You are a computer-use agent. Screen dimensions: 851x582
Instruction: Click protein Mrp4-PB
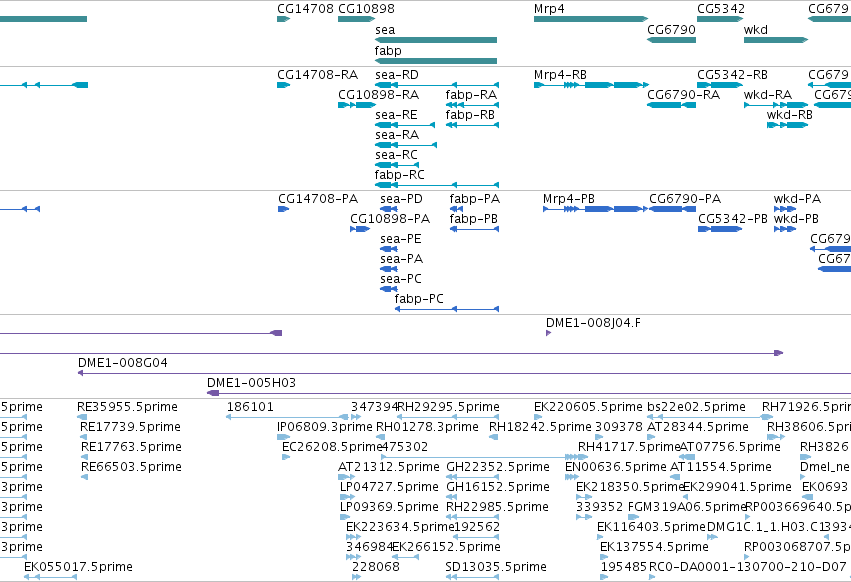point(595,209)
